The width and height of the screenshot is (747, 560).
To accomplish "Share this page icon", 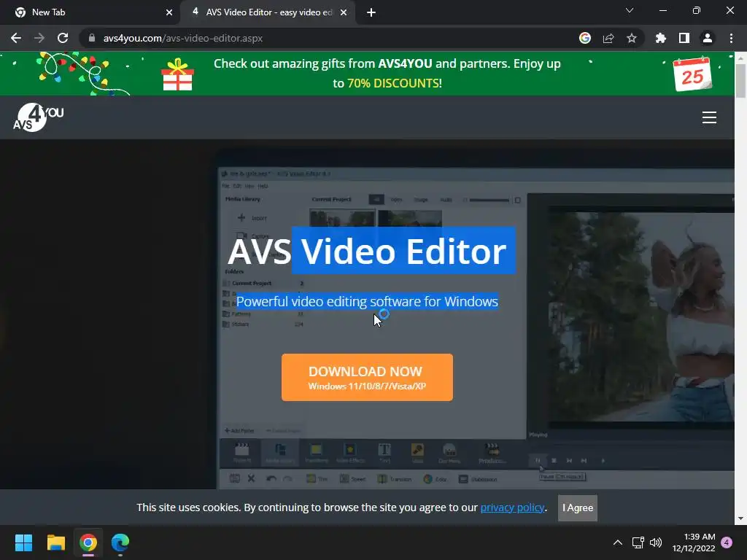I will coord(608,38).
